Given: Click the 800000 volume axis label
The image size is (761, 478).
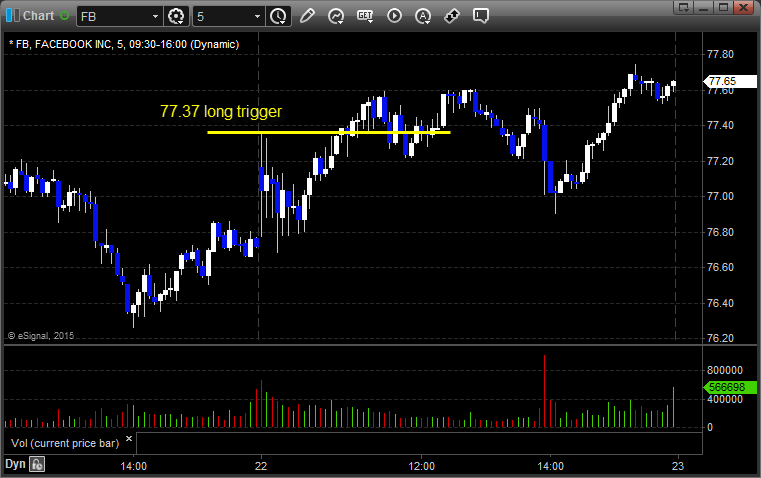Looking at the screenshot, I should [725, 370].
